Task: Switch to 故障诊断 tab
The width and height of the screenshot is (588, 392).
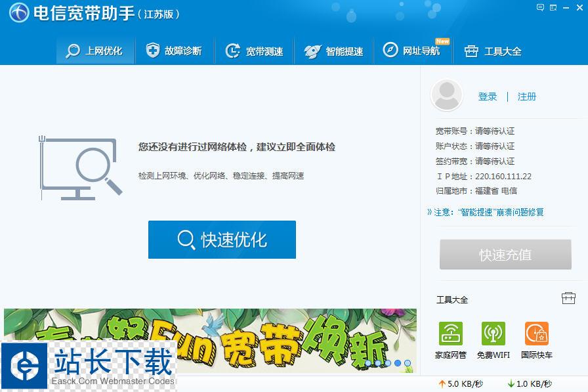Action: pos(175,51)
